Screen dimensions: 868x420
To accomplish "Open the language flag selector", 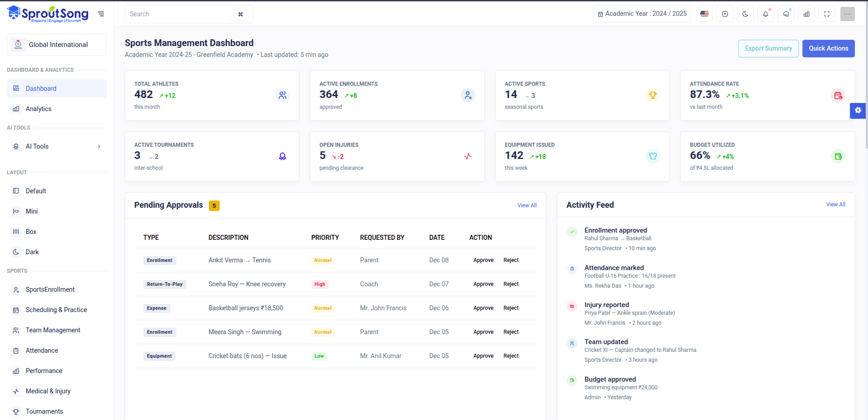I will pos(704,14).
